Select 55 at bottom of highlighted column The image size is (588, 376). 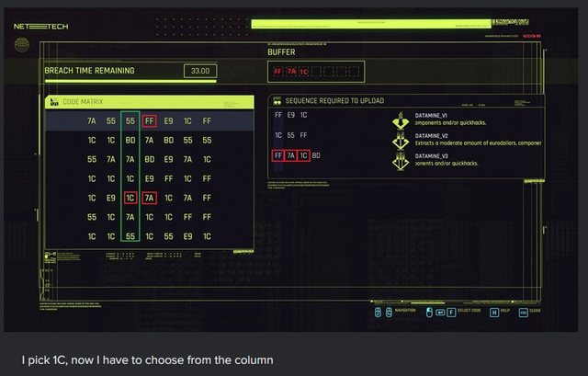click(130, 236)
